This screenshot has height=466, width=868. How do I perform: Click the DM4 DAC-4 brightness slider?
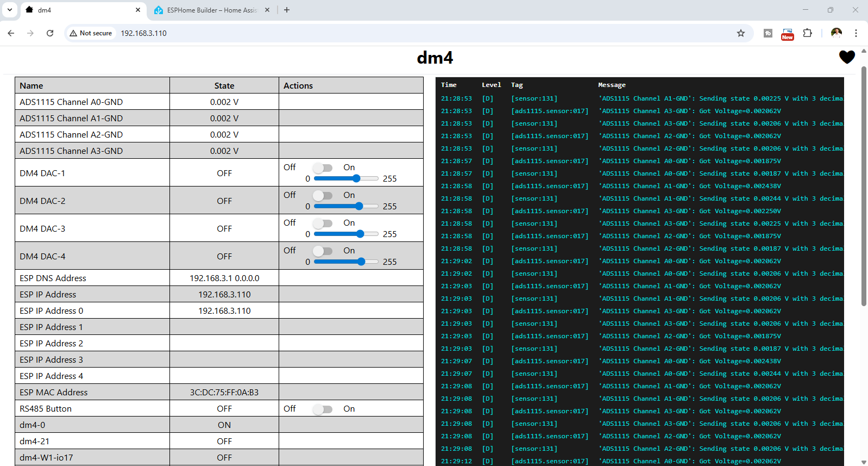click(346, 262)
